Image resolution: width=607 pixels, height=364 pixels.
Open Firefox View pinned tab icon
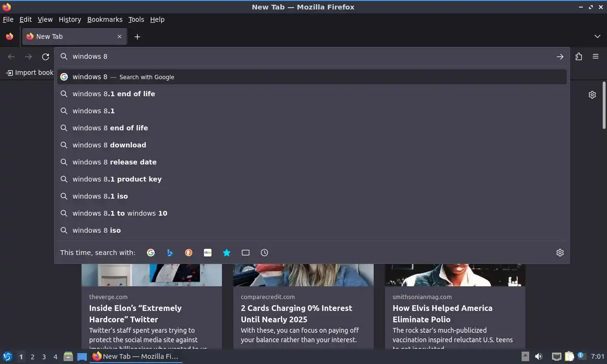[x=9, y=36]
